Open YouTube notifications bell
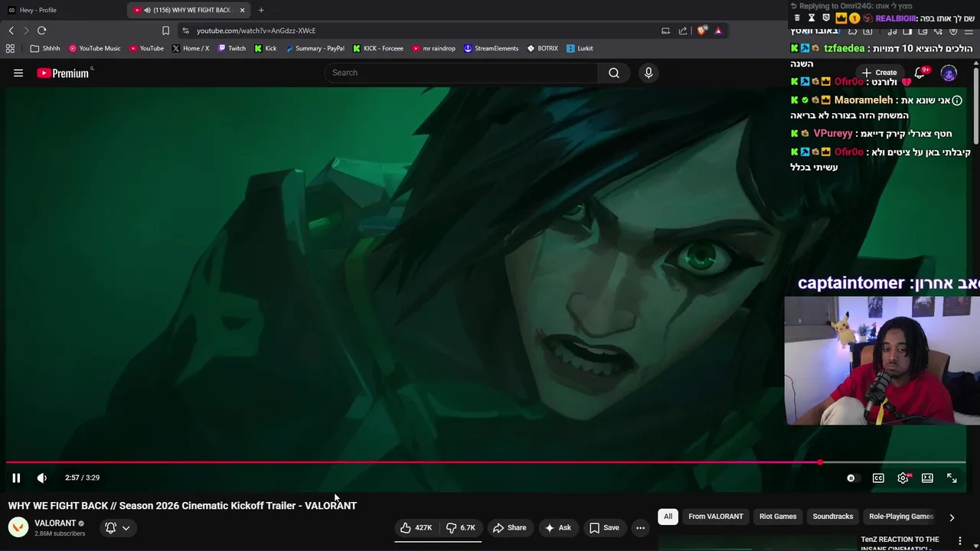This screenshot has height=551, width=980. tap(920, 73)
